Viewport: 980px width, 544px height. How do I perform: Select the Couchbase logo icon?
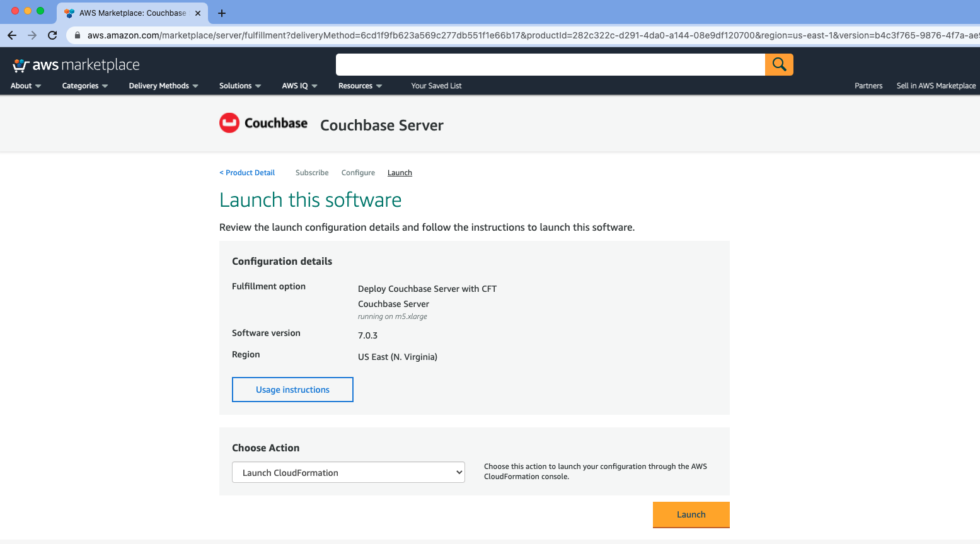(229, 122)
